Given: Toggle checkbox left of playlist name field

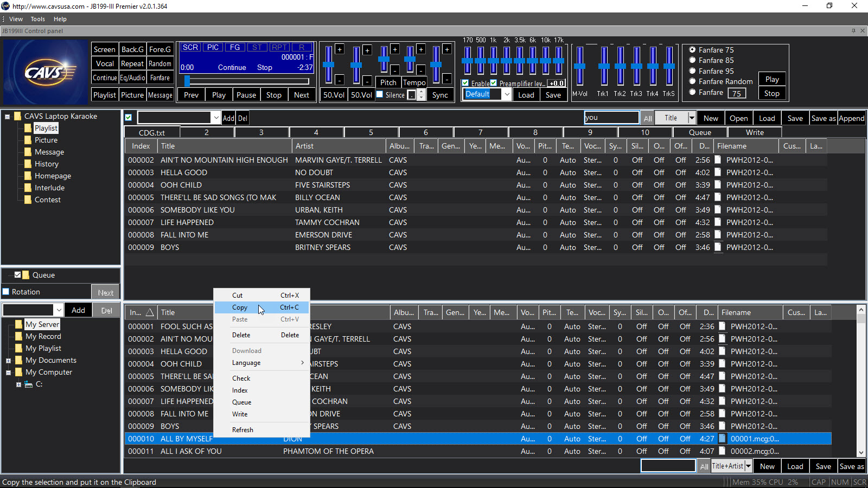Looking at the screenshot, I should (x=129, y=117).
